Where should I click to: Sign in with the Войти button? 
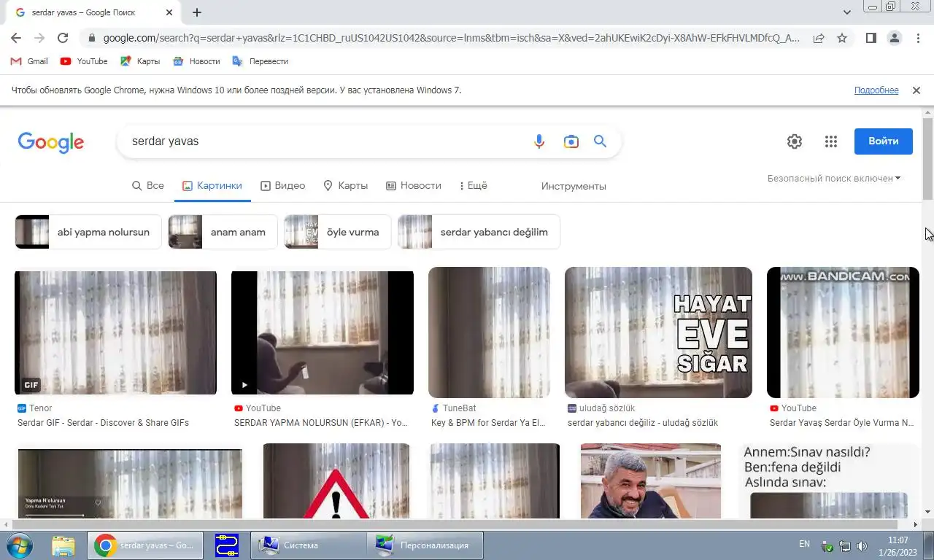click(x=884, y=141)
